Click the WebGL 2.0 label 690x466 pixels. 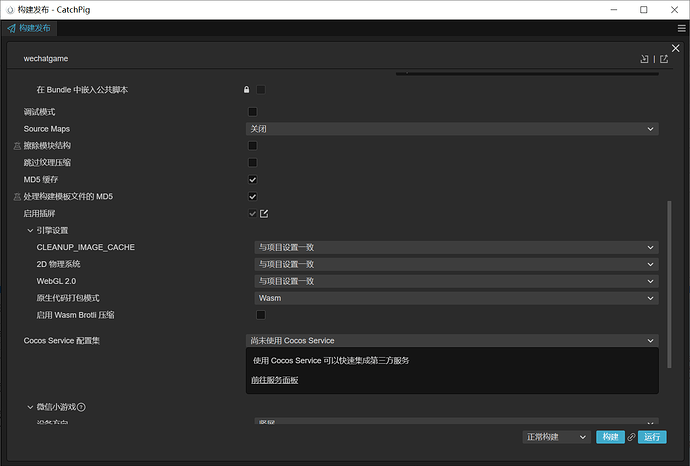pyautogui.click(x=56, y=281)
